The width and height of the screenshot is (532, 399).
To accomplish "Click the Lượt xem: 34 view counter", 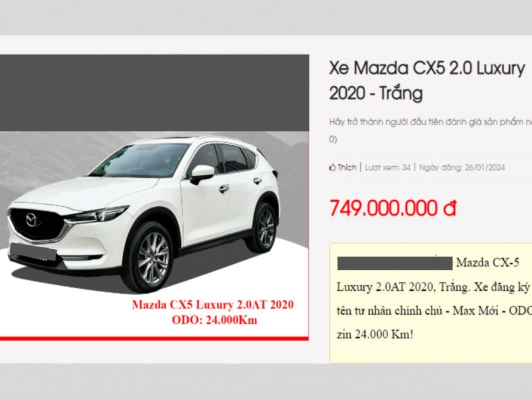I will 387,167.
